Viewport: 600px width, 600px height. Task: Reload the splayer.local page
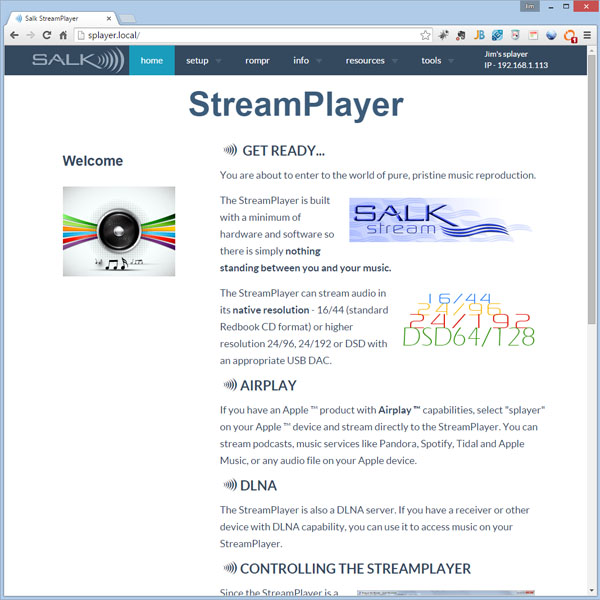(x=47, y=35)
